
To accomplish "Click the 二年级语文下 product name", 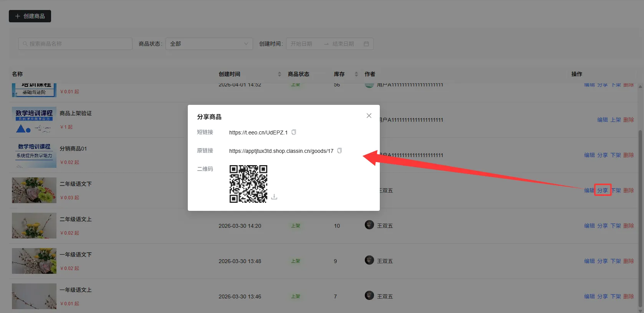I will pyautogui.click(x=76, y=184).
